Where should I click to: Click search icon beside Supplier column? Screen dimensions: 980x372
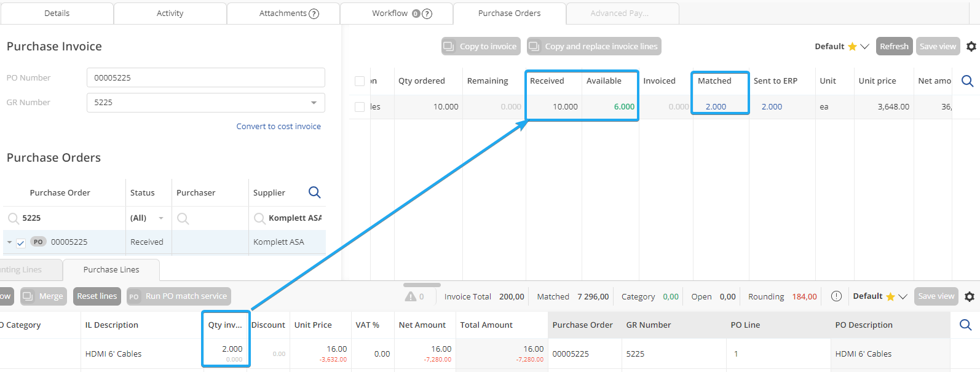click(314, 192)
